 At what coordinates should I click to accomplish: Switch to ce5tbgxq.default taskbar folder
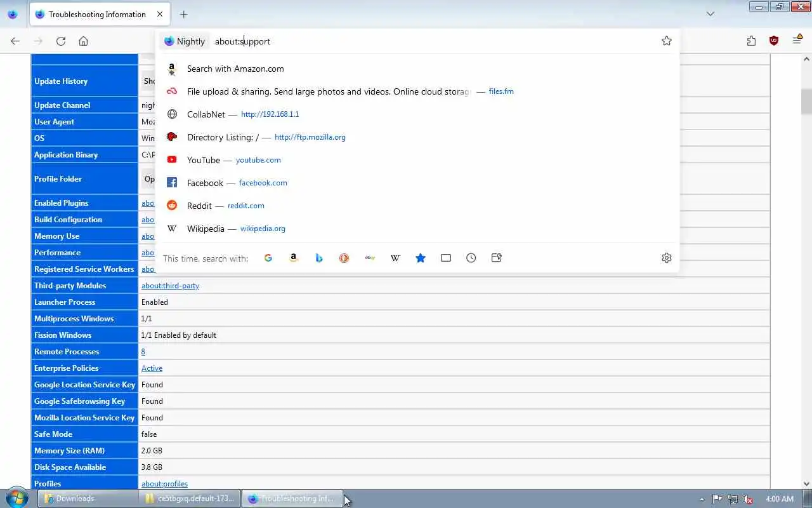click(190, 498)
